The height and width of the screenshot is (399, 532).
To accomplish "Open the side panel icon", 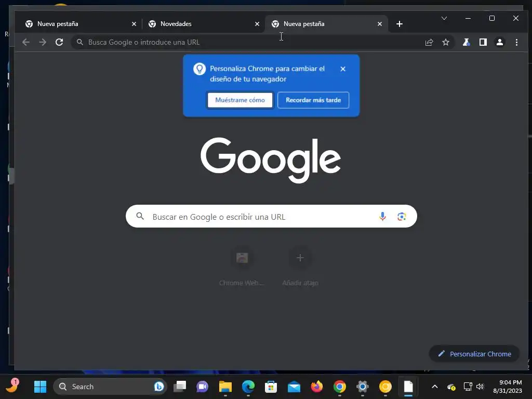I will (483, 42).
